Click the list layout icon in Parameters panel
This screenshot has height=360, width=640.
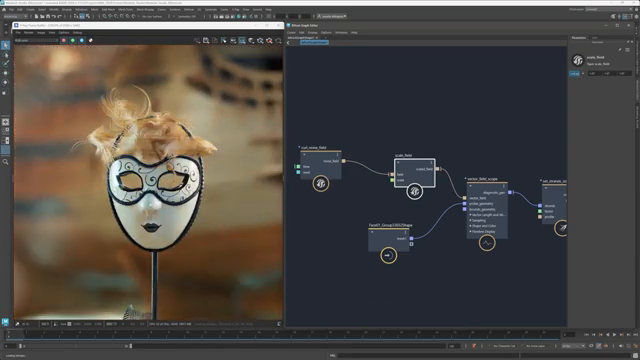[627, 50]
